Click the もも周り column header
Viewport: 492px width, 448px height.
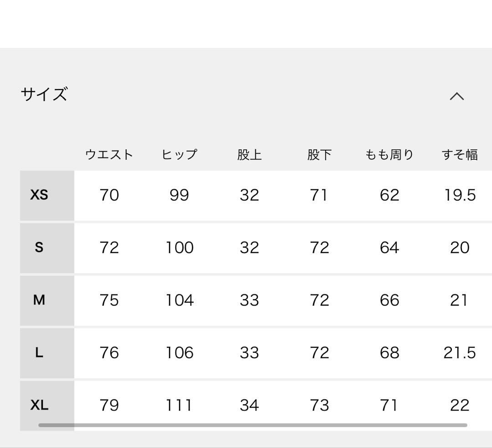pos(389,154)
